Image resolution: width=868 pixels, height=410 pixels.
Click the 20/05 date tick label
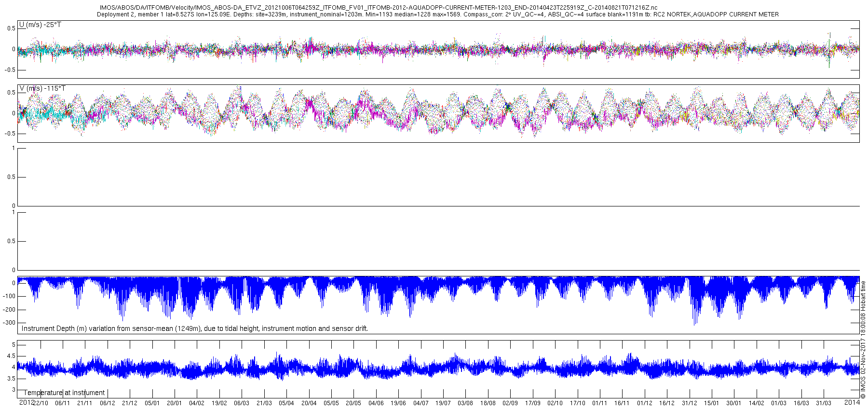[353, 403]
